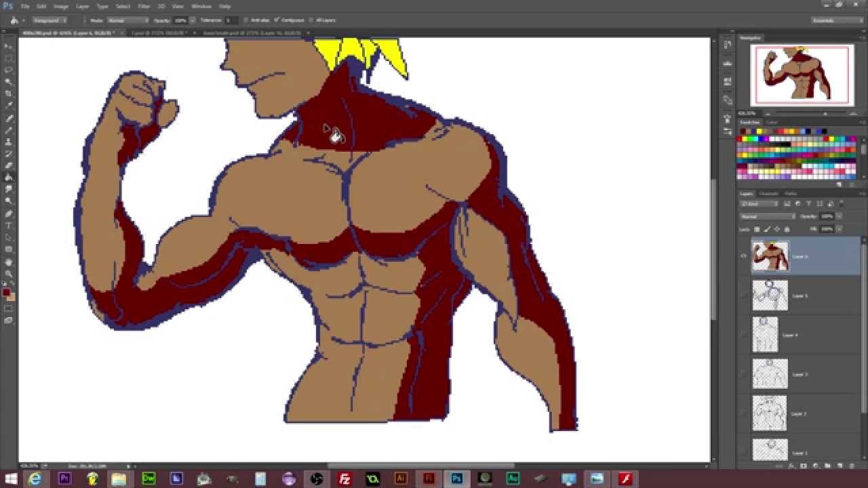Select the Lasso tool
This screenshot has width=868, height=488.
pos(9,69)
